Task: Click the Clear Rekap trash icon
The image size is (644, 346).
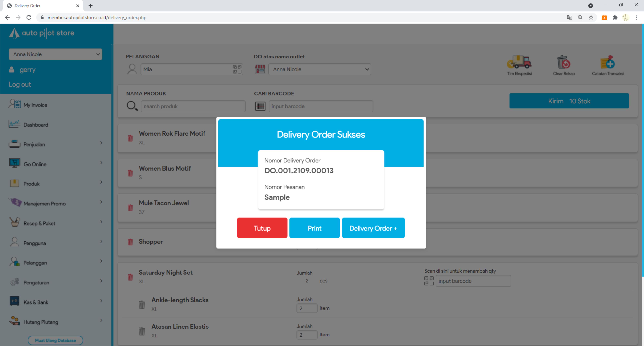Action: pos(563,62)
